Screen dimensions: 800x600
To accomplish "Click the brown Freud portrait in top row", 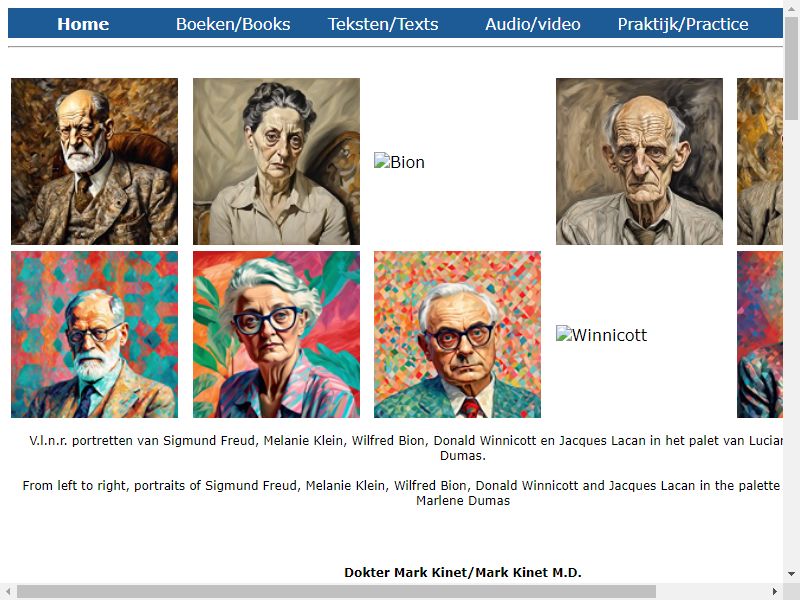I will coord(94,161).
